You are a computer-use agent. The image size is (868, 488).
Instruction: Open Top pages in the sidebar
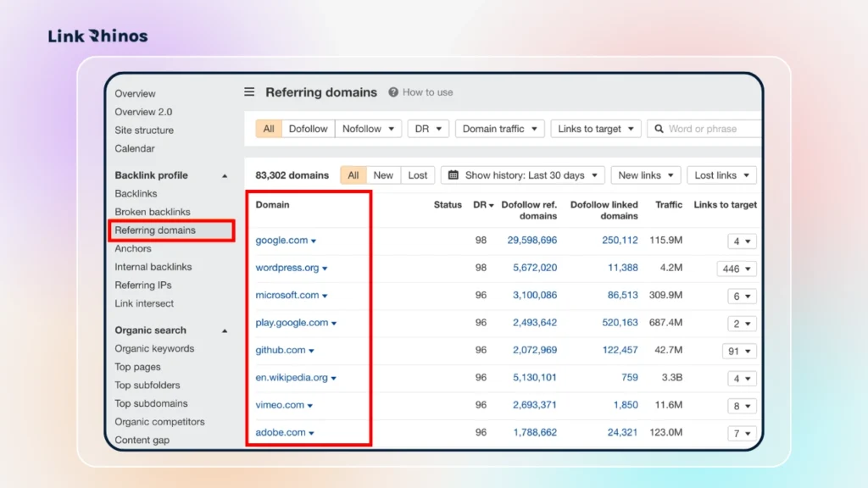click(x=137, y=367)
